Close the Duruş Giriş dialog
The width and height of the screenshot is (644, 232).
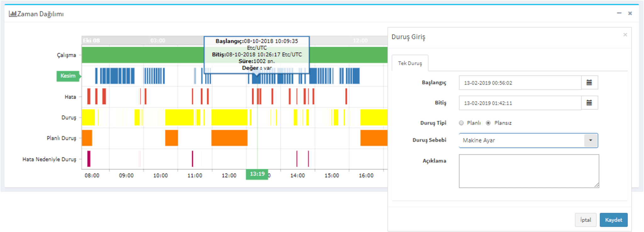click(x=625, y=35)
